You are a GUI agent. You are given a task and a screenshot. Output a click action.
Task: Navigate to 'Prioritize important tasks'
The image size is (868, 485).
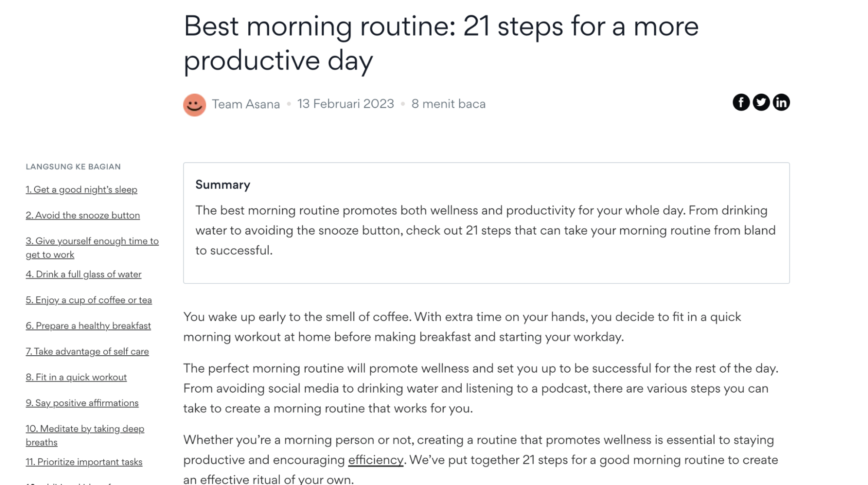coord(83,461)
